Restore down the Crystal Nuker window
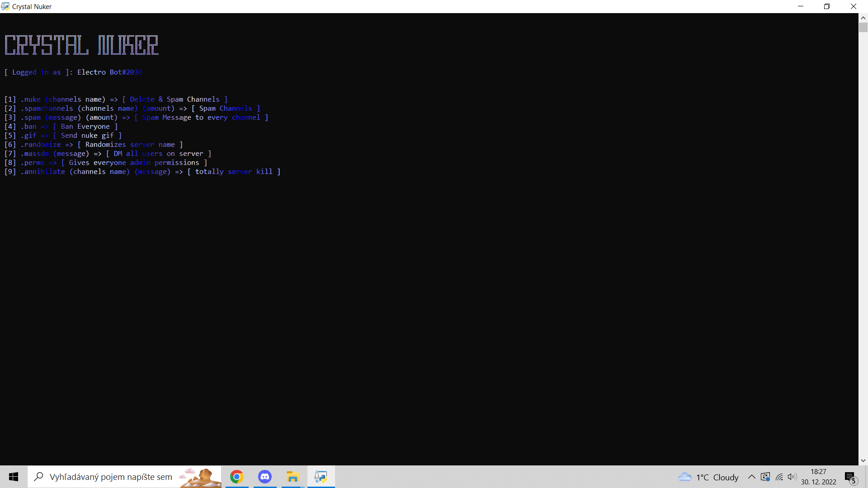 [x=827, y=6]
